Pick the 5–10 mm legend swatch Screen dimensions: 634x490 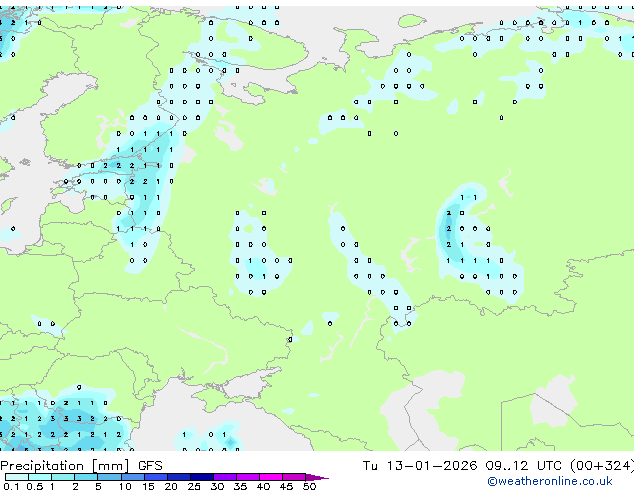109,477
